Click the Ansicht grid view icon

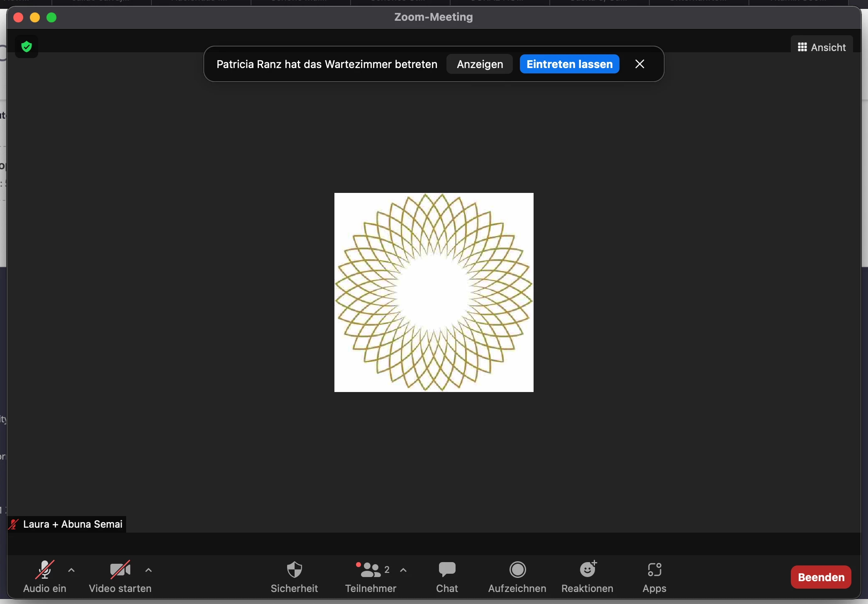click(802, 47)
